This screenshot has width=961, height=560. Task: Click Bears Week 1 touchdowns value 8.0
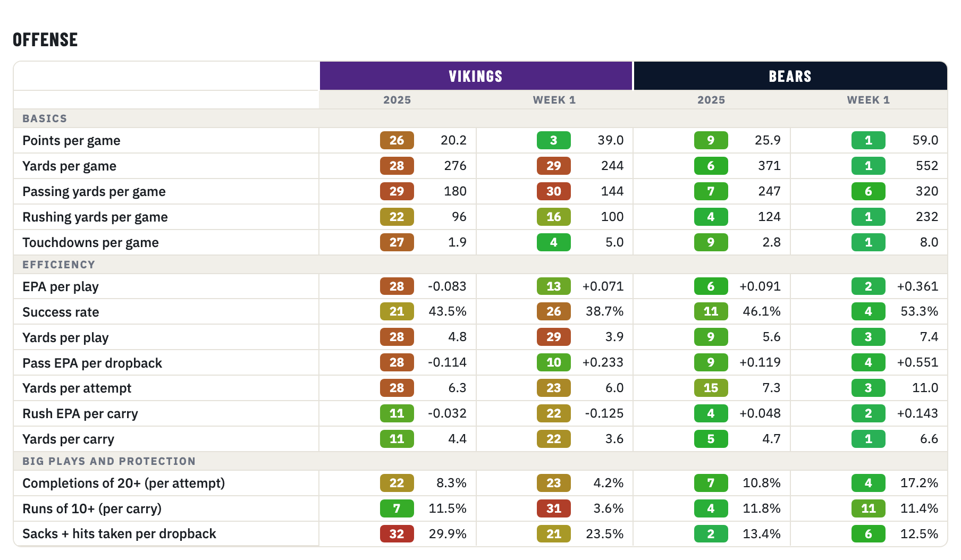[x=929, y=242]
